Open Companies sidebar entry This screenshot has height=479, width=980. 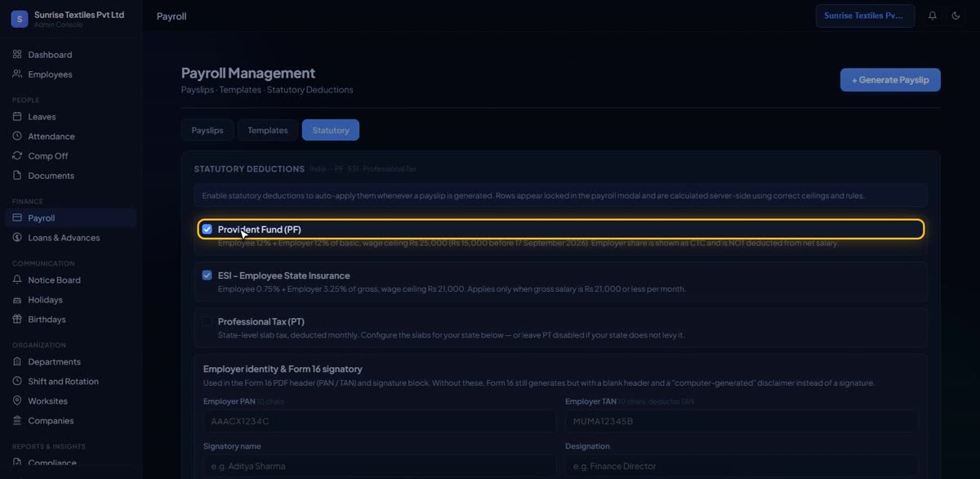click(x=70, y=421)
